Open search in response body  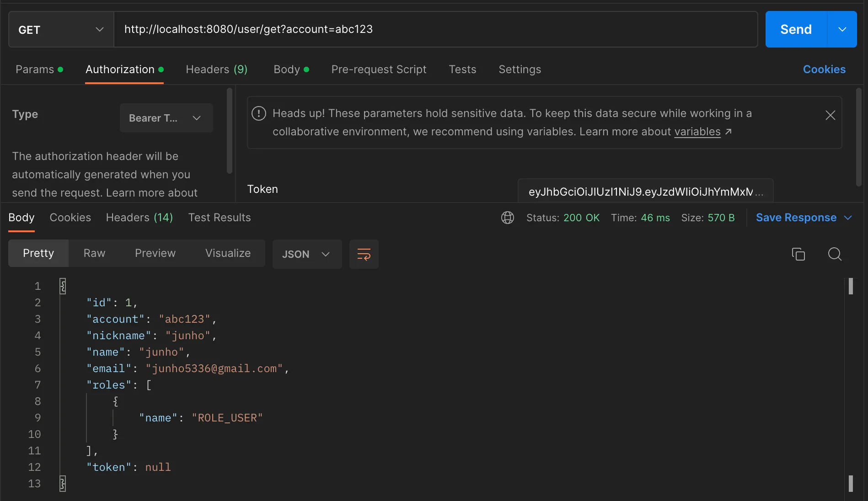click(x=835, y=254)
